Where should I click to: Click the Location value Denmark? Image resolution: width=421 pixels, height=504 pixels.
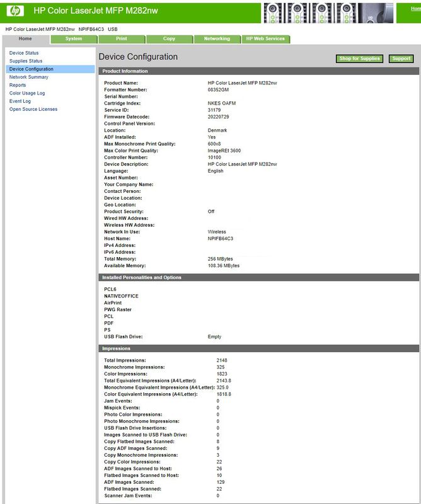click(217, 130)
